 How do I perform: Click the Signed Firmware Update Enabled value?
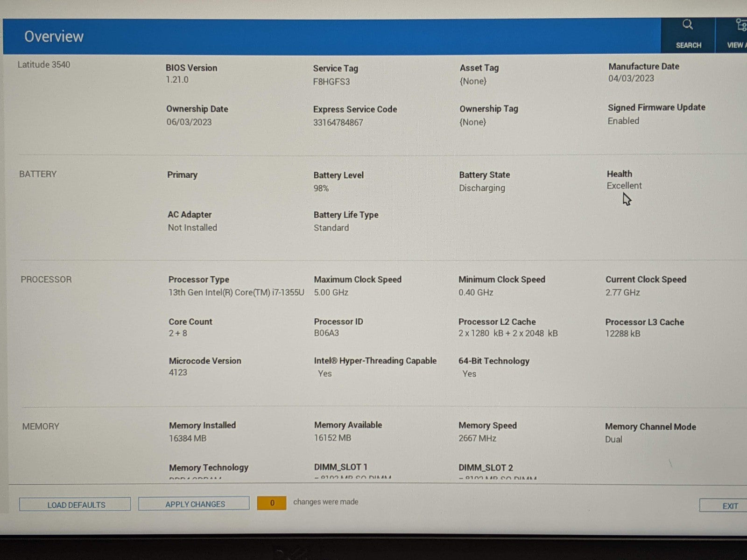tap(623, 121)
